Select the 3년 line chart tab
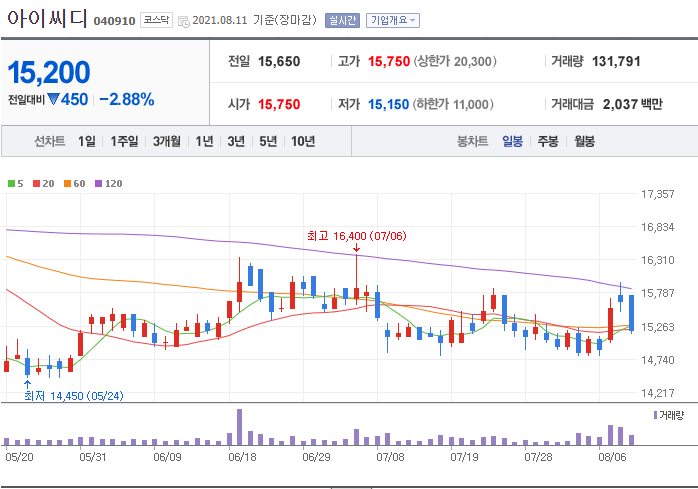The width and height of the screenshot is (698, 489). pos(236,142)
